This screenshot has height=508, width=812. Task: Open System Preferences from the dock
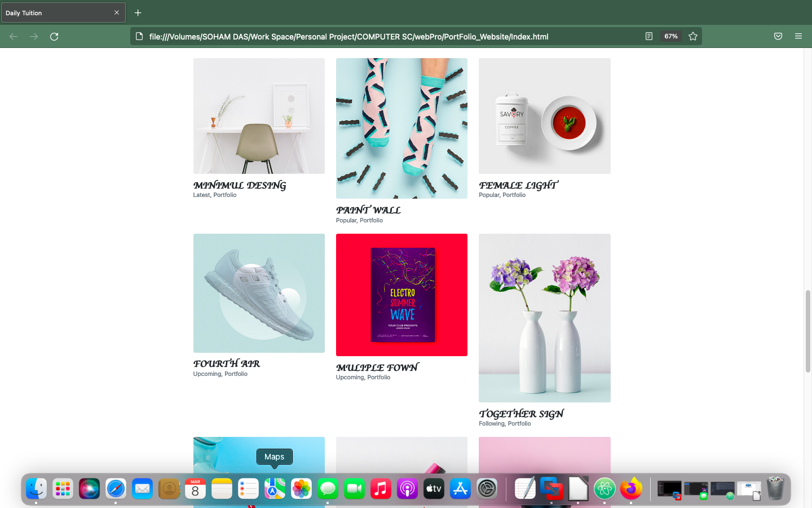pos(487,489)
